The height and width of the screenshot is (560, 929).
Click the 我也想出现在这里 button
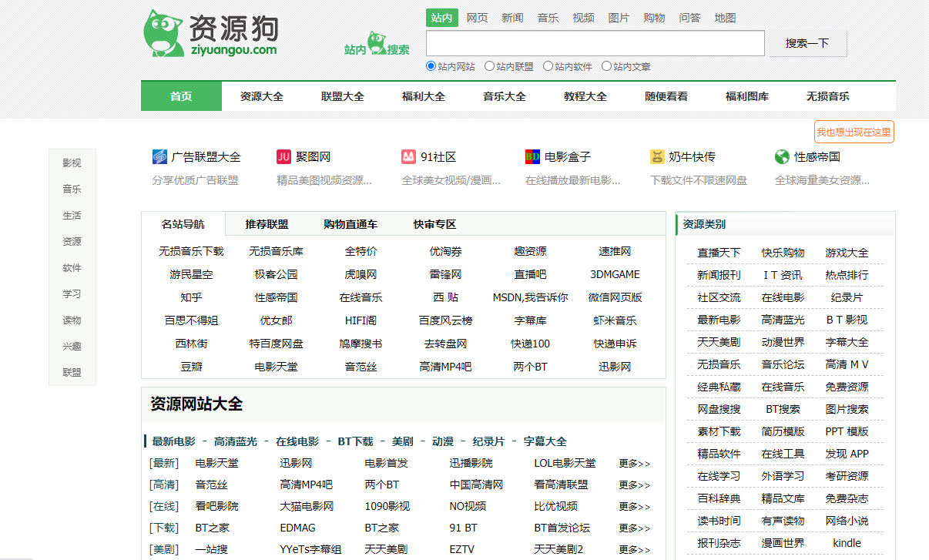point(854,132)
